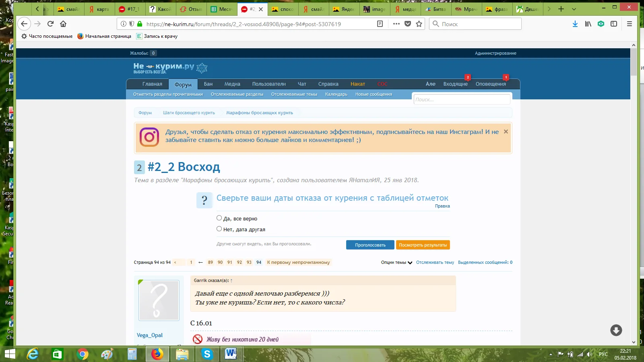This screenshot has height=362, width=644.
Task: Open the 'Чат' navigation tab
Action: click(x=302, y=84)
